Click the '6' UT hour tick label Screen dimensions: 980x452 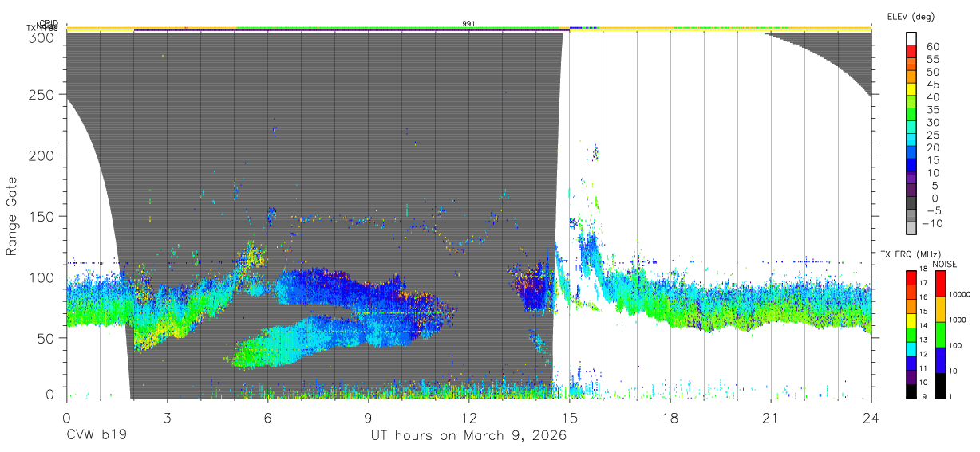267,418
